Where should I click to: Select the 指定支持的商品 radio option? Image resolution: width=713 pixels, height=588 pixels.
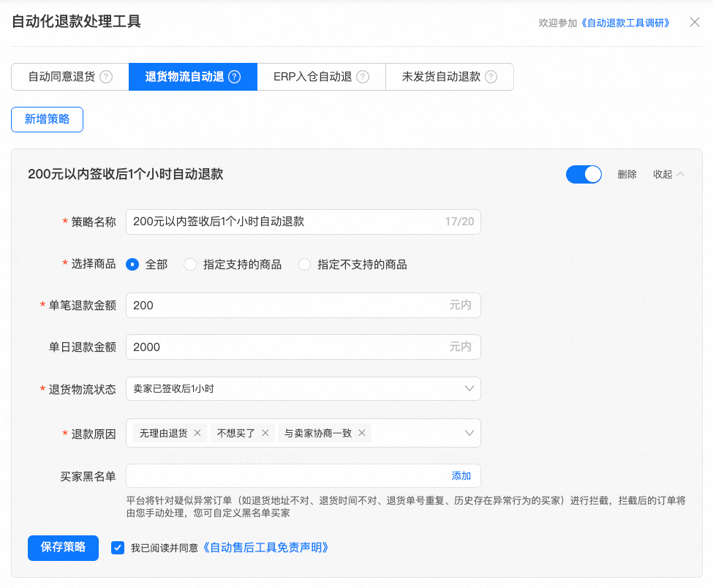190,265
